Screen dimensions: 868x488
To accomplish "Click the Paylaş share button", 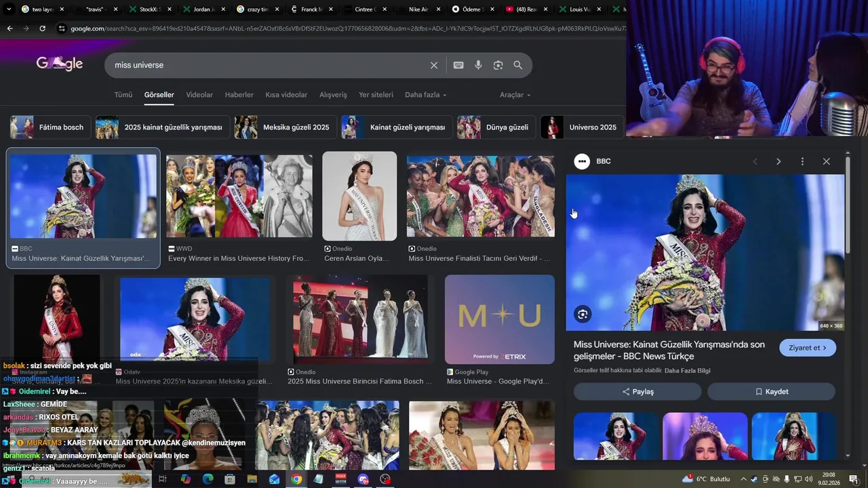I will 637,392.
